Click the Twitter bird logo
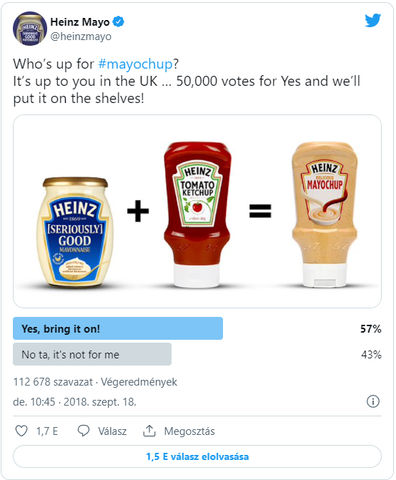 tap(373, 21)
